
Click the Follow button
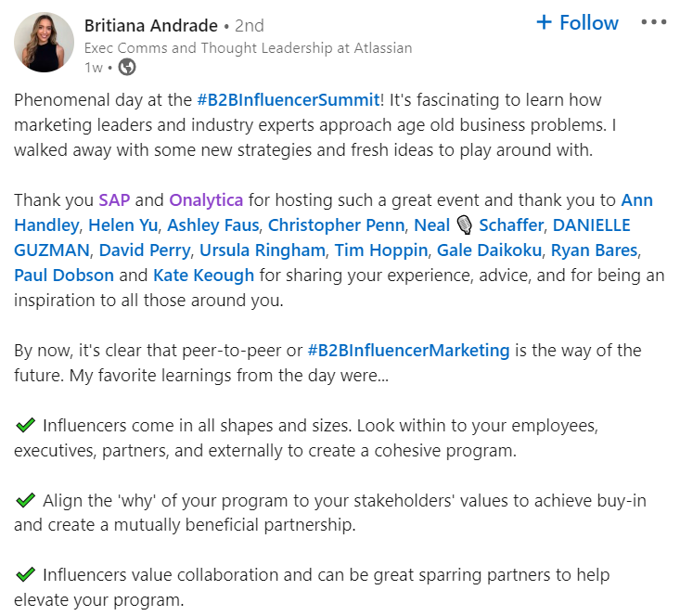577,23
